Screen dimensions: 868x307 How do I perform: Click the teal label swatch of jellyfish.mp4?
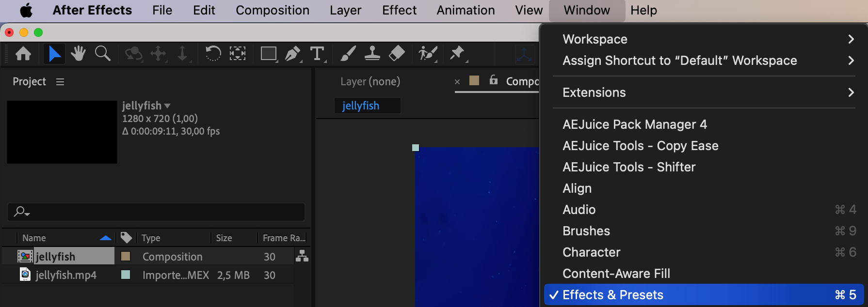(126, 275)
